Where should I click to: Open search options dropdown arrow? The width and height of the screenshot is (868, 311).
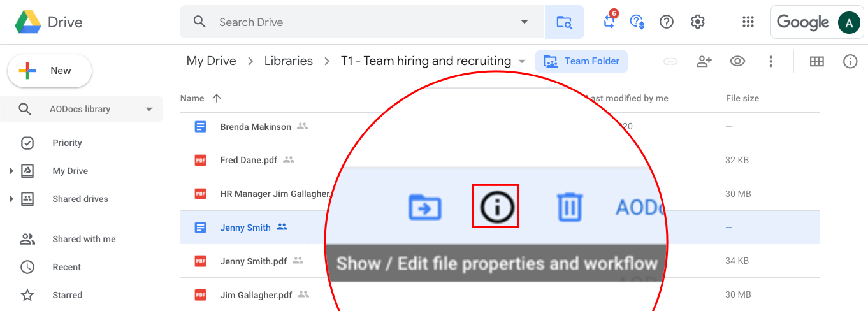(524, 22)
